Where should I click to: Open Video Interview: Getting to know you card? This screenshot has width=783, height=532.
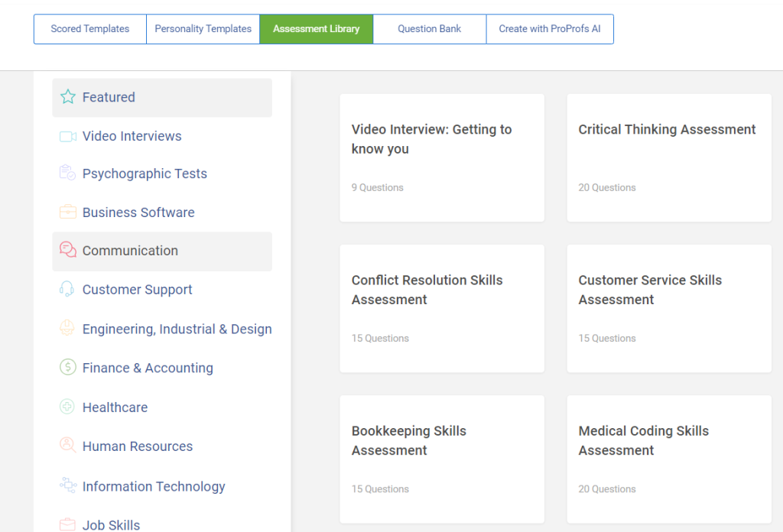point(441,157)
